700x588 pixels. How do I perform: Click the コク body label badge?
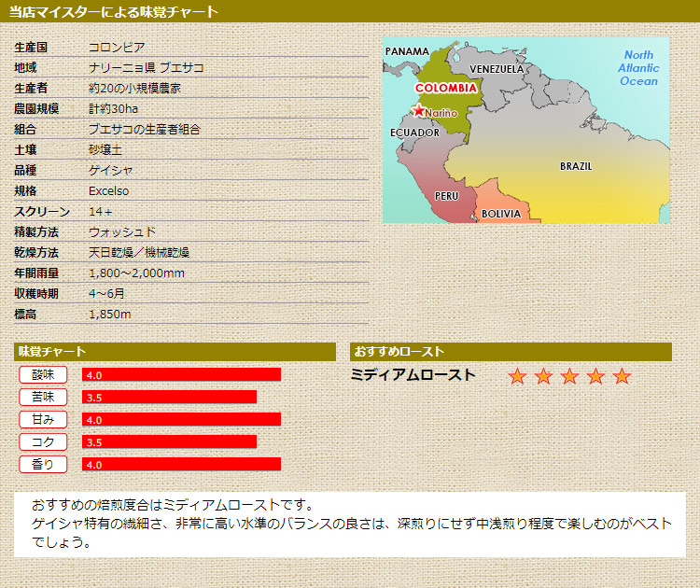click(x=43, y=441)
